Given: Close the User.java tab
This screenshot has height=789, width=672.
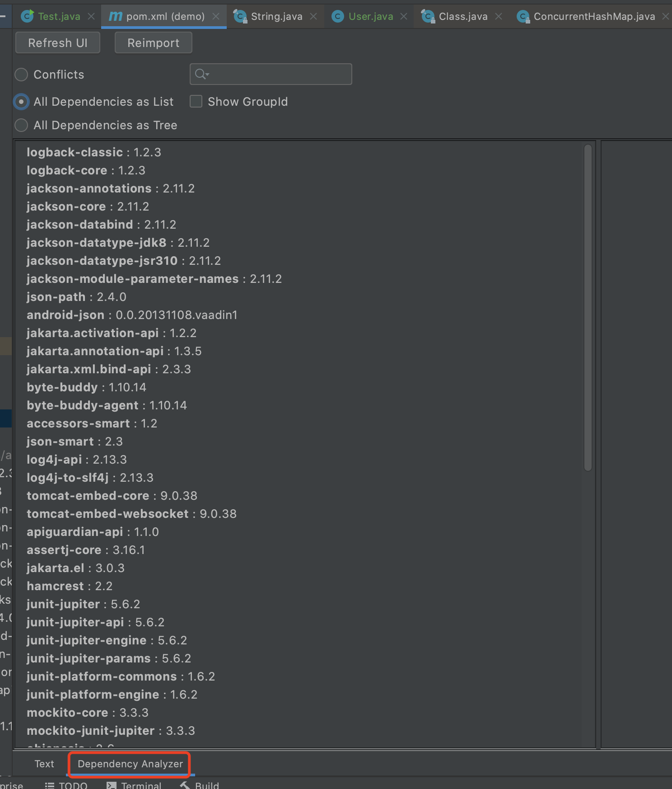Looking at the screenshot, I should click(x=404, y=17).
